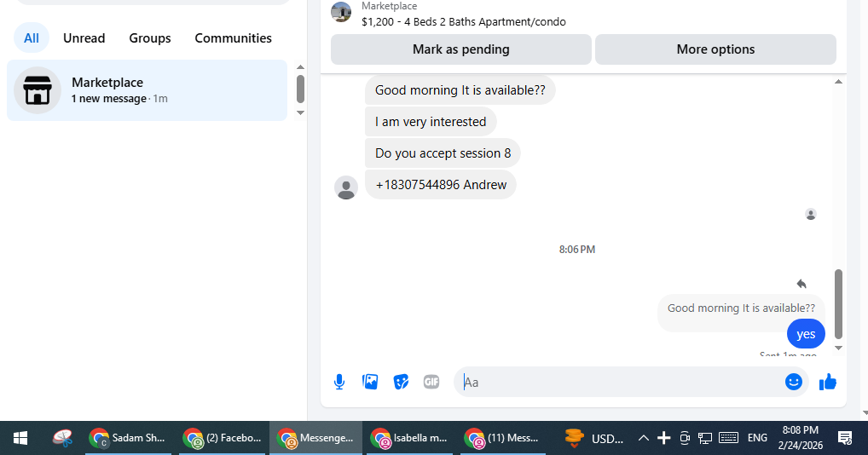
Task: Open the listing thumbnail in chat header
Action: [x=341, y=12]
